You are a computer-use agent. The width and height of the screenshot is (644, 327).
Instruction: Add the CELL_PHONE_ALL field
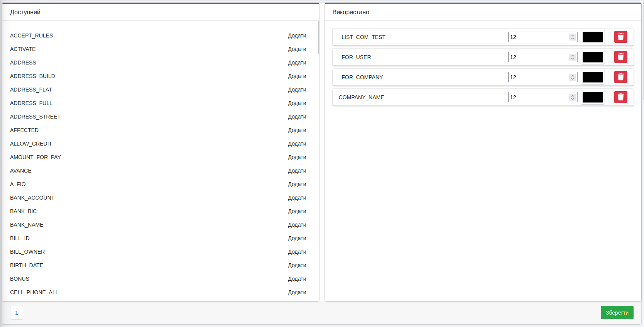[297, 292]
